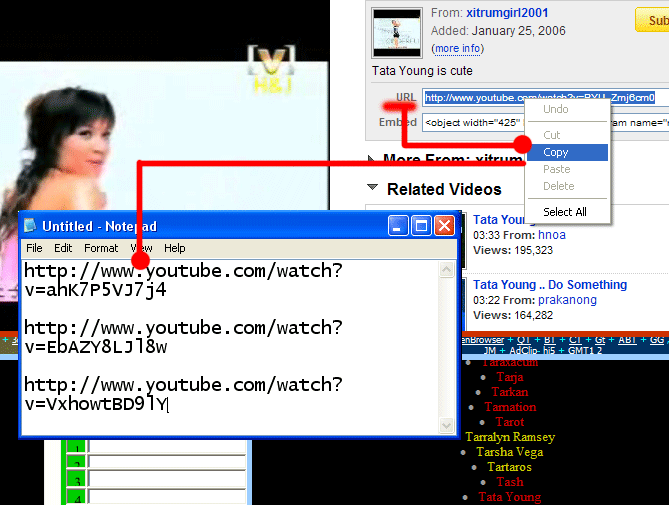
Task: Open prakanong user profile link
Action: (x=567, y=300)
